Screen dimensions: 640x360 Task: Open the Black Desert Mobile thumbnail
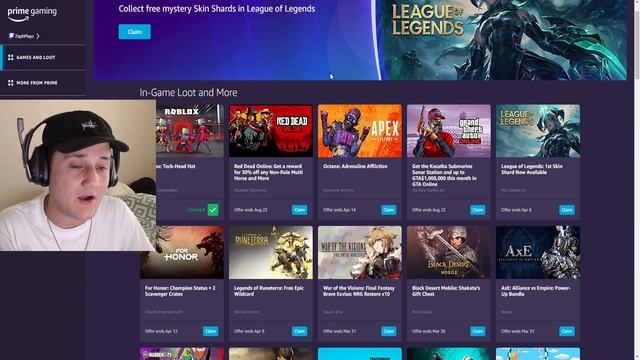click(449, 253)
